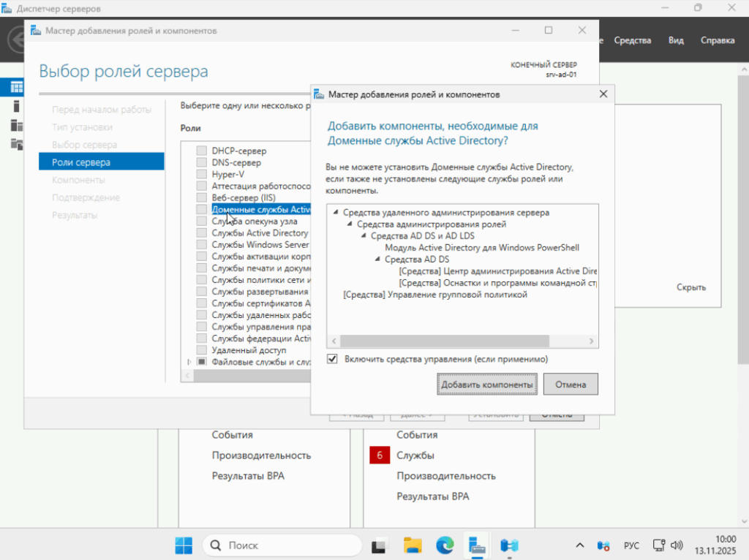749x560 pixels.
Task: Click the File services icon in sidebar
Action: coord(16,144)
